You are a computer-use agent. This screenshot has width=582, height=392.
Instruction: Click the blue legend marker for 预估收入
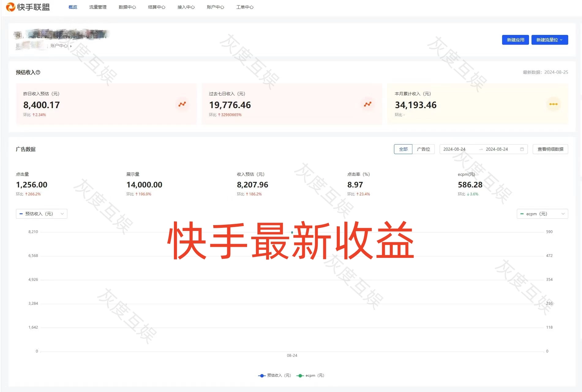click(x=262, y=375)
